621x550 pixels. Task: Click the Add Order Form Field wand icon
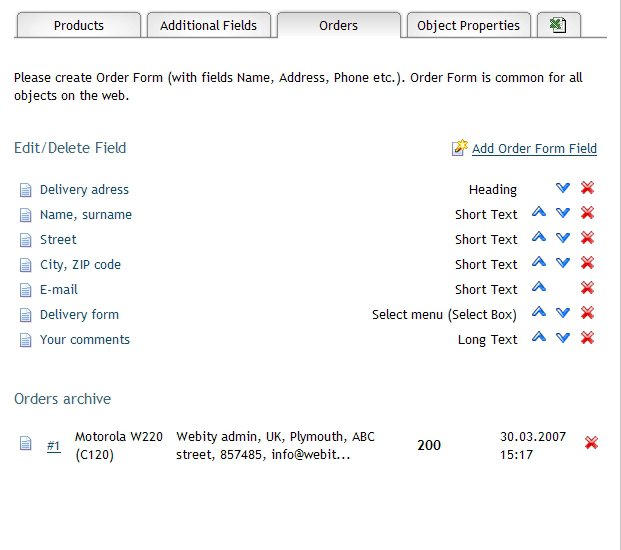tap(459, 147)
